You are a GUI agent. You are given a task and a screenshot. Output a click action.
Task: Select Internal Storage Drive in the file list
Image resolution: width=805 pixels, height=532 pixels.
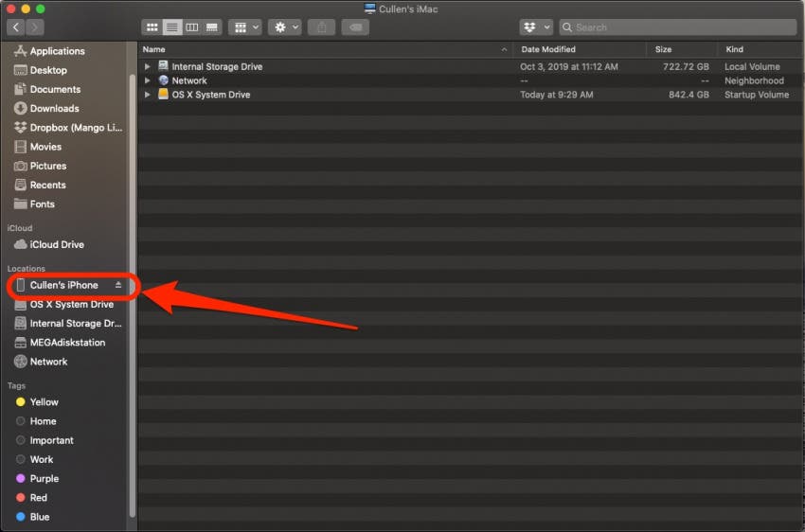217,66
